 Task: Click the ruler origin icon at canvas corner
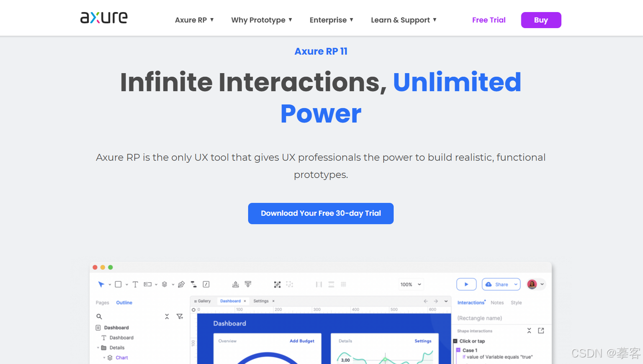[193, 310]
